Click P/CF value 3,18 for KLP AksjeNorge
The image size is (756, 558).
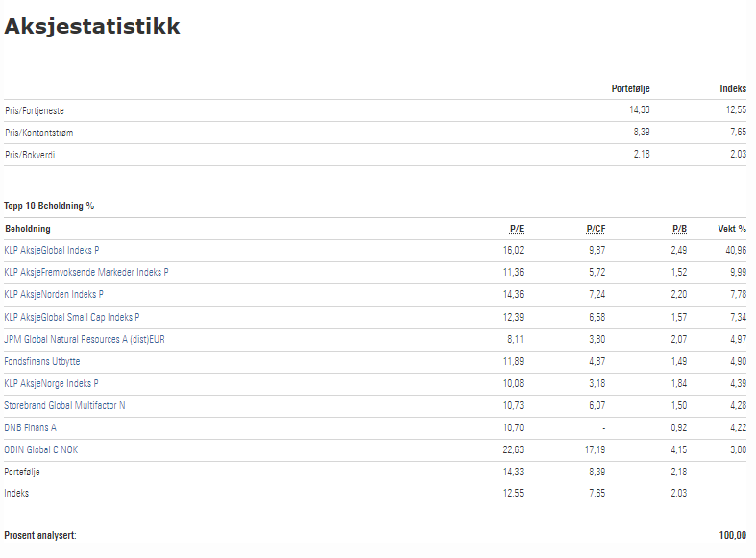tap(597, 383)
